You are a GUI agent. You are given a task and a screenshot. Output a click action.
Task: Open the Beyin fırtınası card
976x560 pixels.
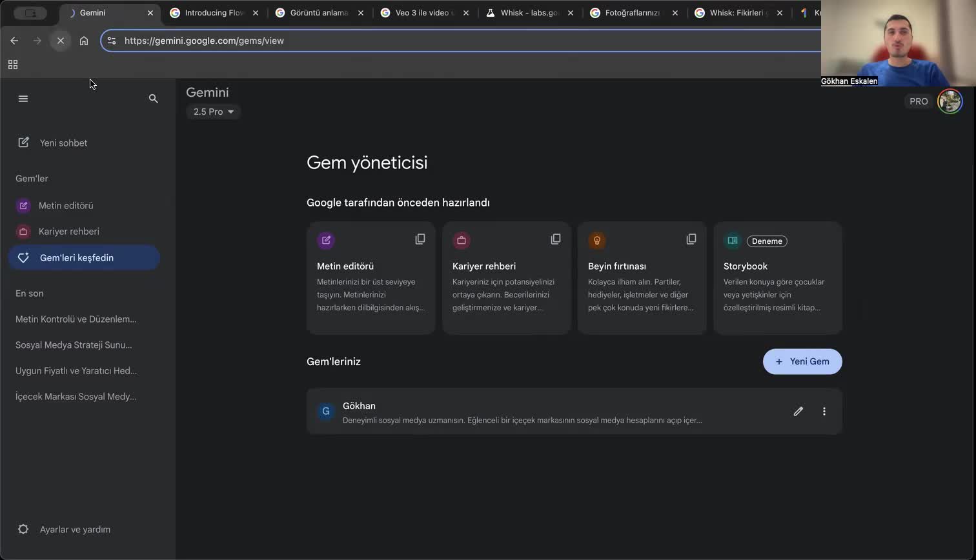click(642, 278)
